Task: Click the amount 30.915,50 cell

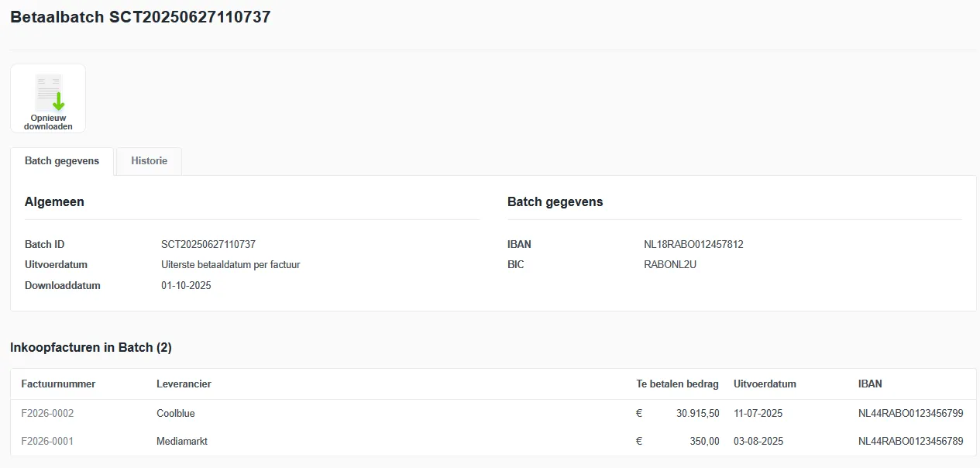Action: (x=697, y=414)
